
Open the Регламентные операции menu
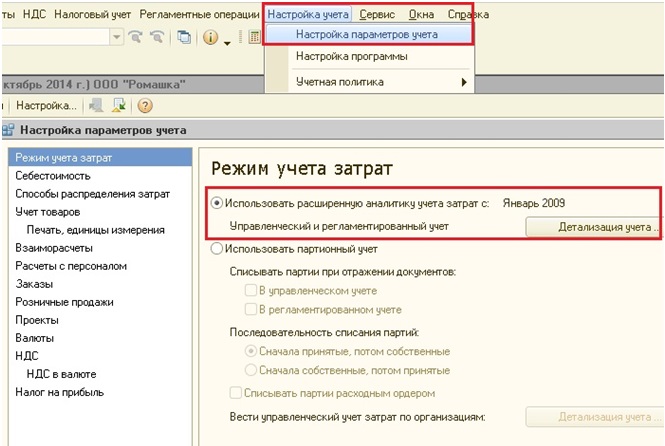pyautogui.click(x=199, y=14)
